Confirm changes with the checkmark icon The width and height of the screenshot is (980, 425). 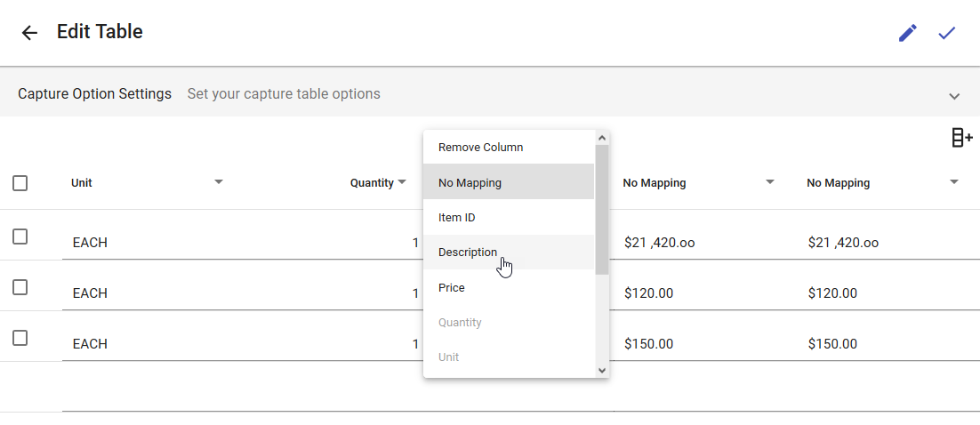point(947,33)
